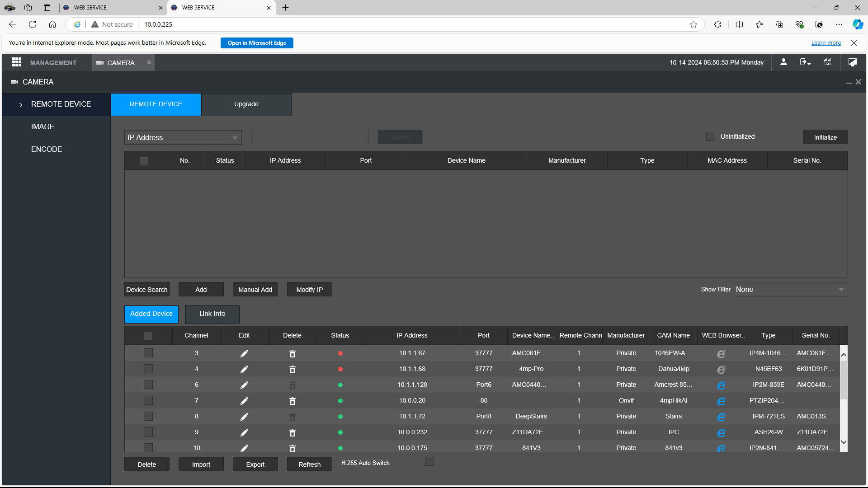Select the IMAGE sidebar item
Image resolution: width=868 pixels, height=488 pixels.
(x=42, y=127)
